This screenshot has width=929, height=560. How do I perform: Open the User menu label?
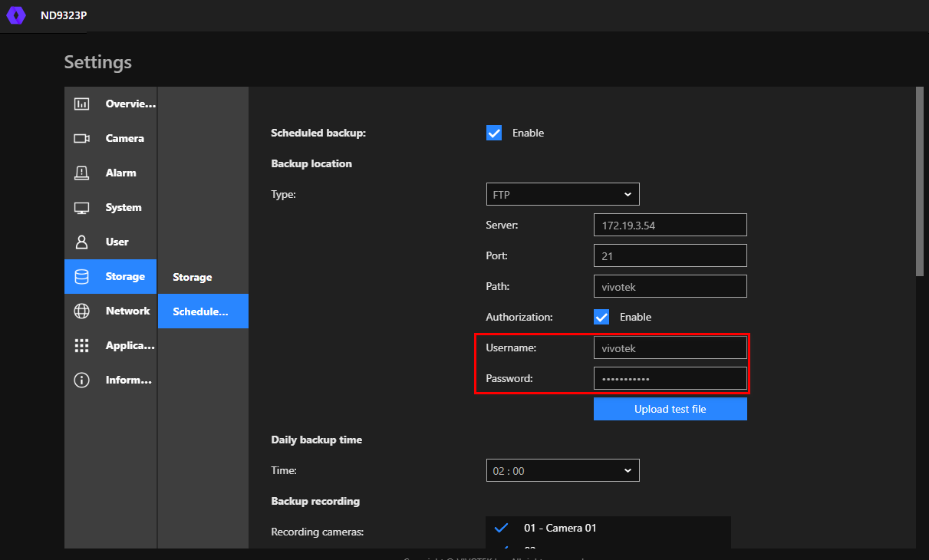point(117,242)
